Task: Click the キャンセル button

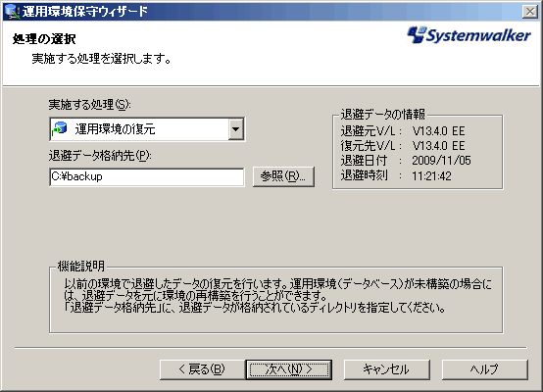Action: (x=386, y=369)
